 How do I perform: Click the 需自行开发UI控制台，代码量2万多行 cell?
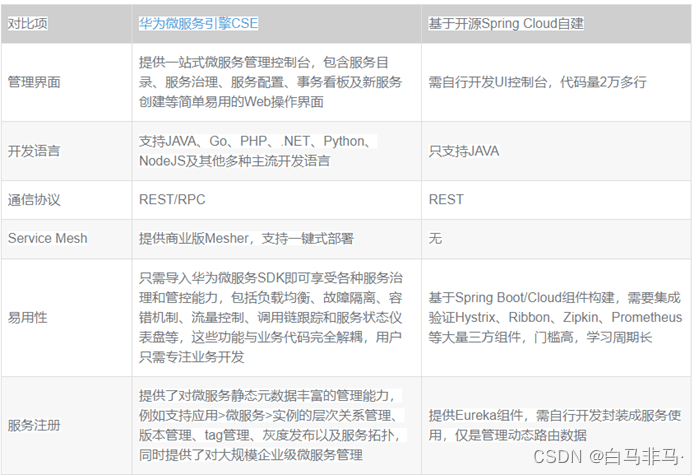click(556, 82)
